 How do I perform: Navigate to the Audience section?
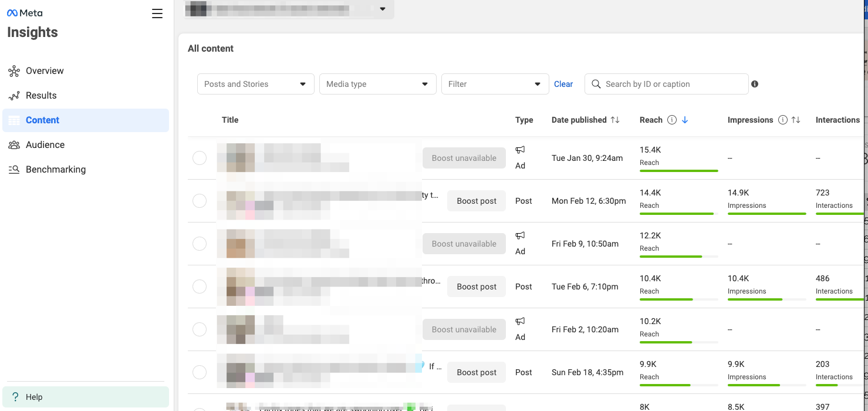coord(45,144)
